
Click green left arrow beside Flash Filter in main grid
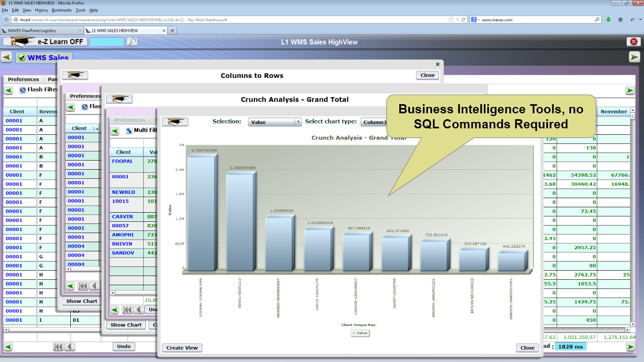(x=10, y=90)
